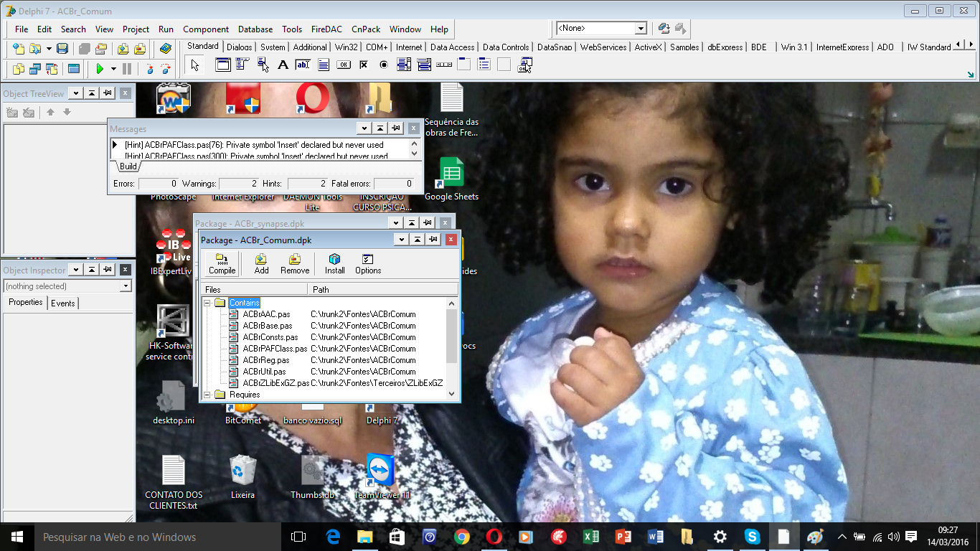Select ACBrPAFClass.pas in package tree
Viewport: 980px width, 551px height.
pyautogui.click(x=275, y=349)
